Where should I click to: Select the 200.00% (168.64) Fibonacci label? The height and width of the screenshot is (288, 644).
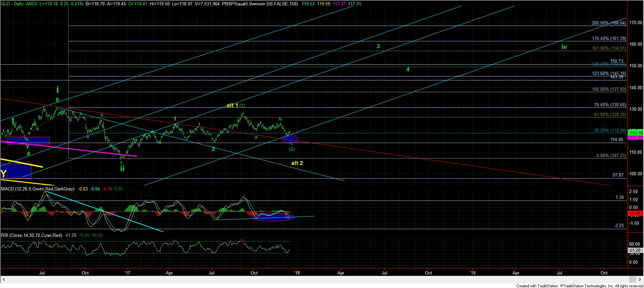pos(609,23)
